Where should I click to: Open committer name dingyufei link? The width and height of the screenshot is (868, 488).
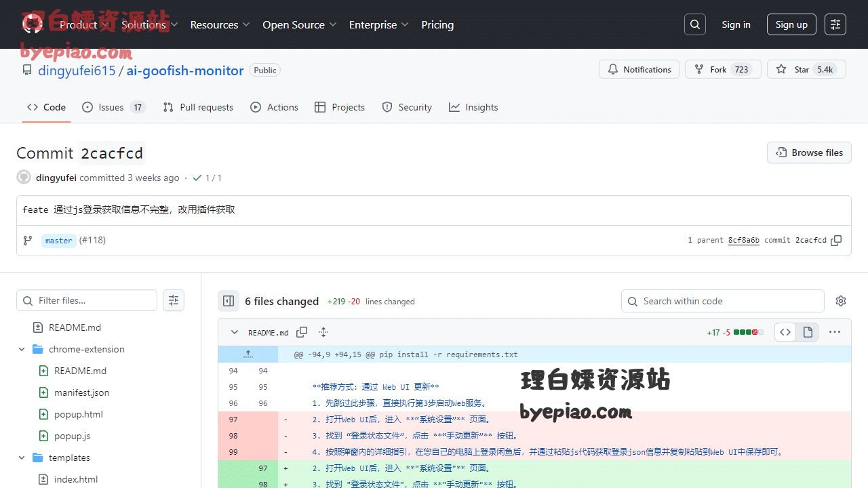click(x=56, y=178)
